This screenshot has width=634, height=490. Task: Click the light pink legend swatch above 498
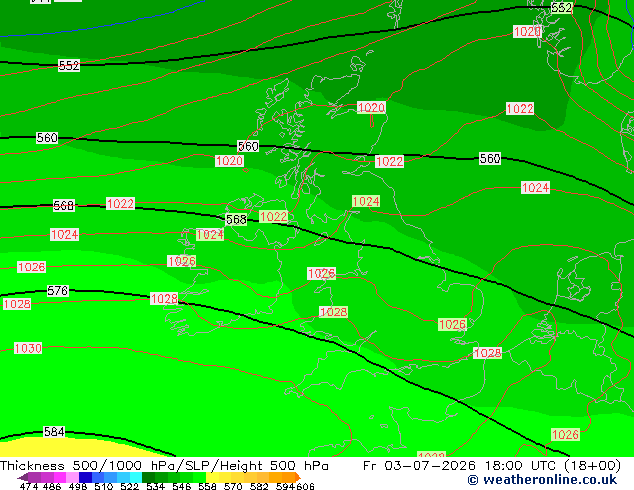[x=72, y=477]
